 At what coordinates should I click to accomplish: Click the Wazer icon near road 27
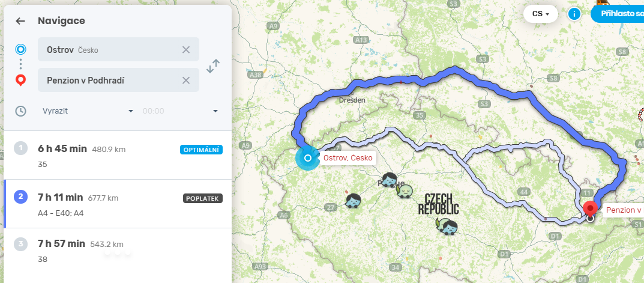pyautogui.click(x=353, y=200)
